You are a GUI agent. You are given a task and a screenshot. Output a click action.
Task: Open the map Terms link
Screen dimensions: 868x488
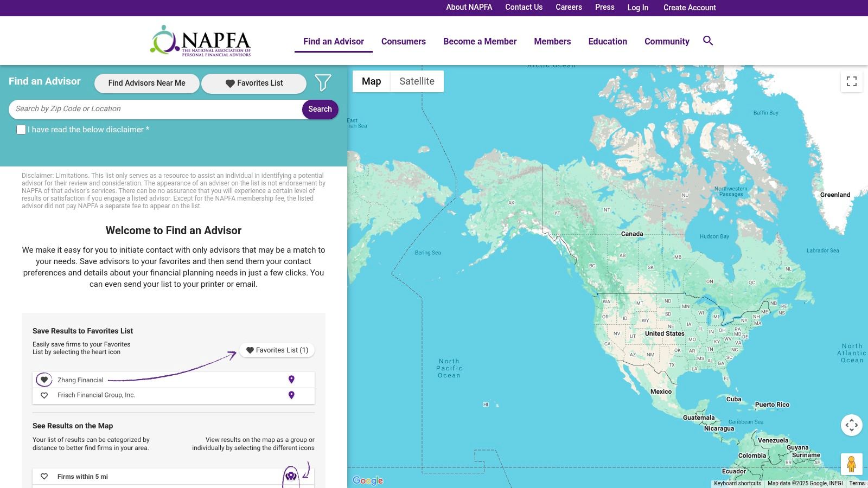point(857,483)
